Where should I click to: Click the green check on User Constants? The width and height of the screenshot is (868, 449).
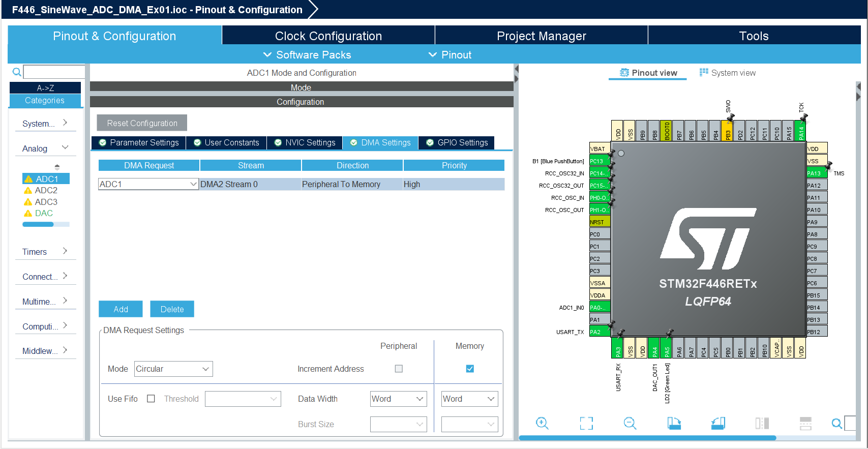pyautogui.click(x=197, y=142)
